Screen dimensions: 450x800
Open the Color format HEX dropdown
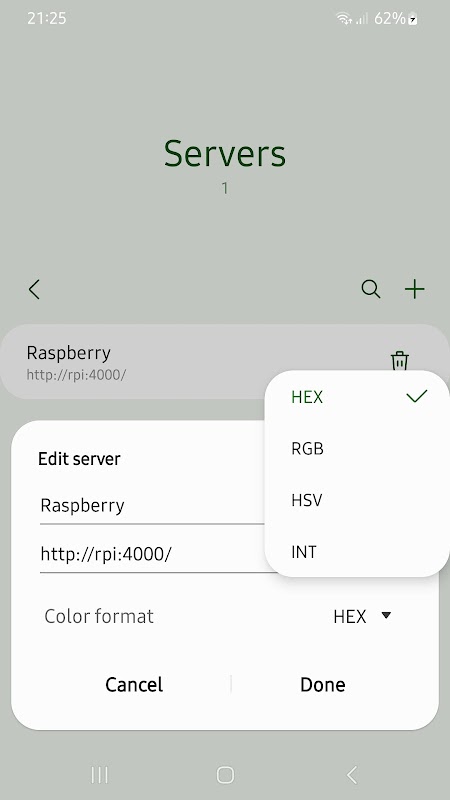362,616
